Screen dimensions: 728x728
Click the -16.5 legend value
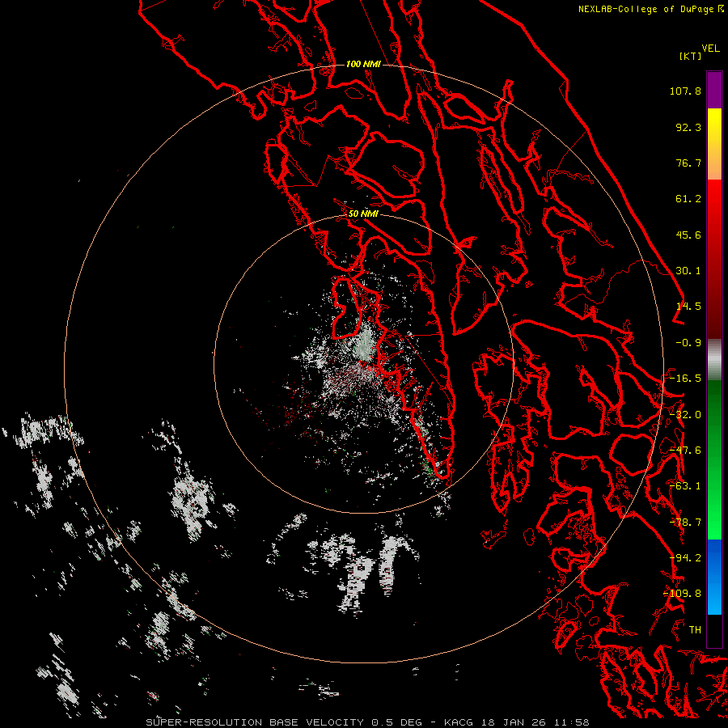point(685,379)
